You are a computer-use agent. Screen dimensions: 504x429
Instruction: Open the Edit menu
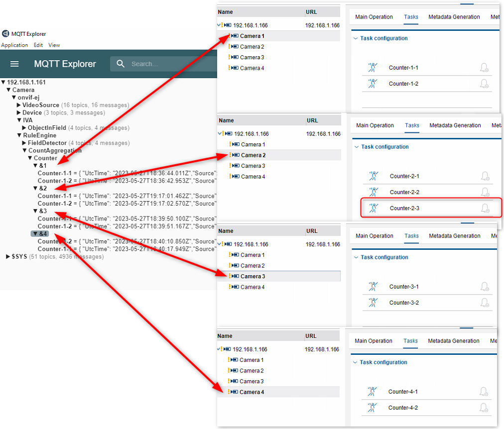(x=38, y=45)
